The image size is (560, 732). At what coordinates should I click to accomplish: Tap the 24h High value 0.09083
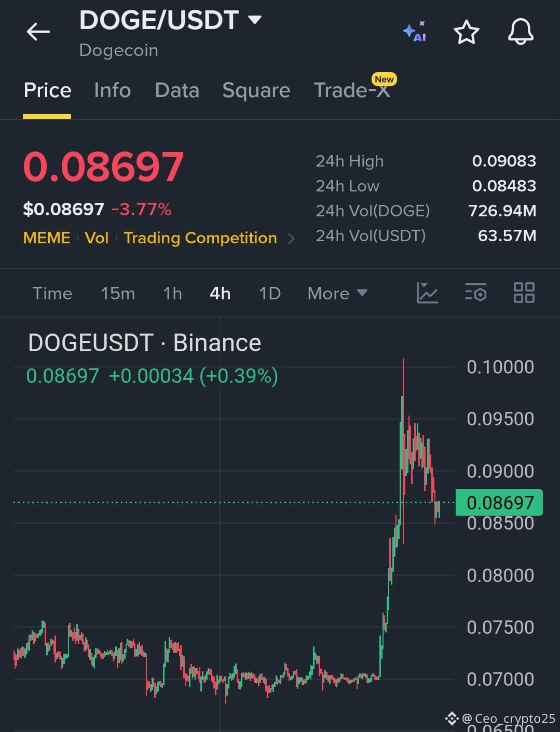point(504,161)
